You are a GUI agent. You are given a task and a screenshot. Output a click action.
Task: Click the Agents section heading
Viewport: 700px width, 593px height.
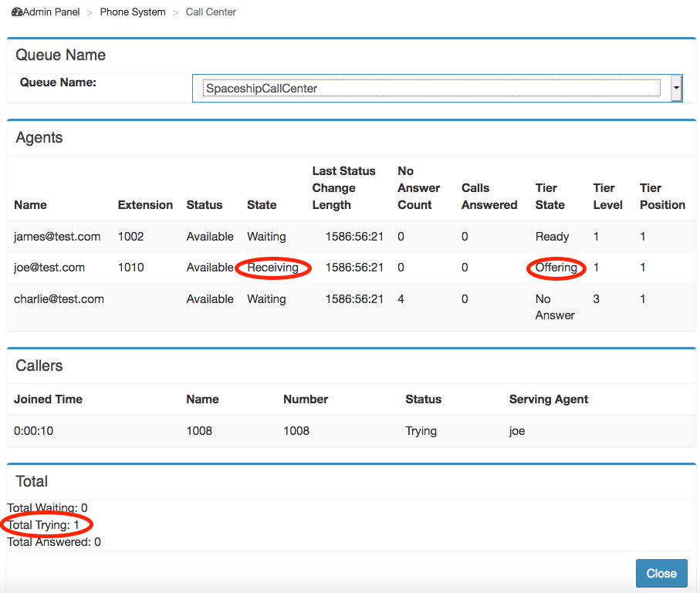[x=39, y=137]
